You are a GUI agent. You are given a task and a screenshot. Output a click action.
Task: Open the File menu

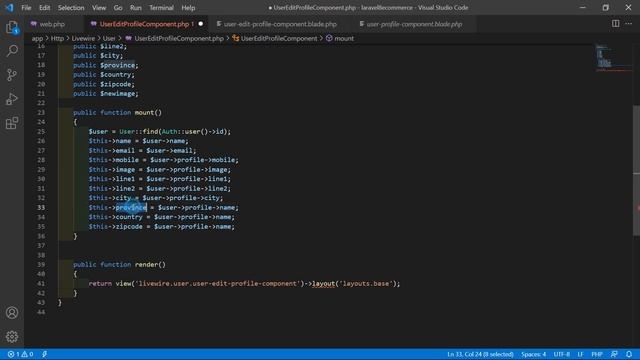[26, 8]
